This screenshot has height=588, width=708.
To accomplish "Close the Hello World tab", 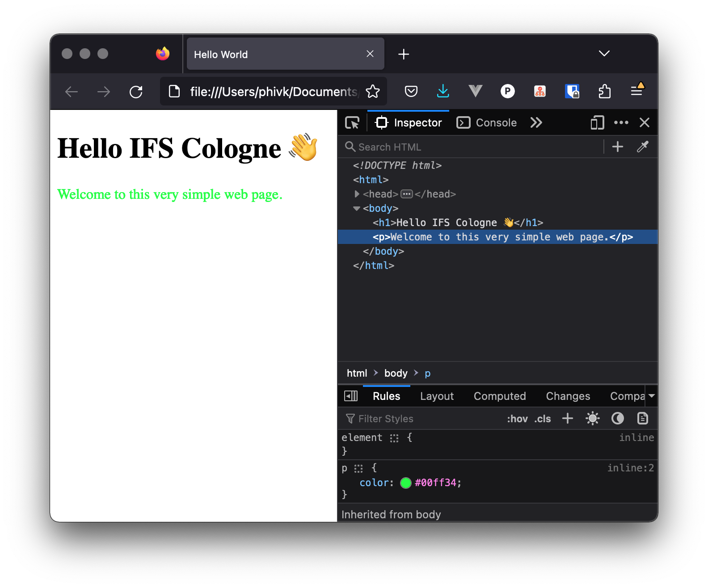I will (370, 54).
